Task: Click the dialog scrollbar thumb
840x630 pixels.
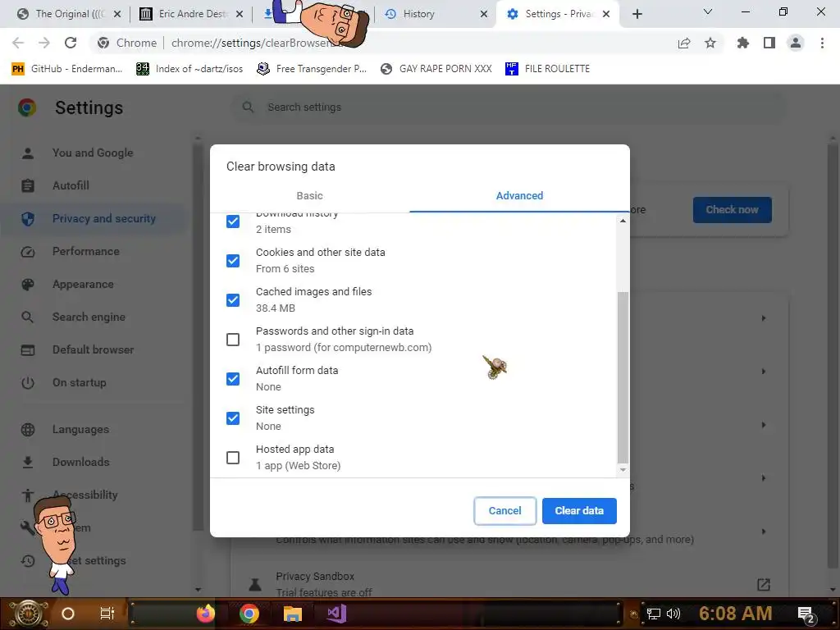Action: (x=623, y=377)
